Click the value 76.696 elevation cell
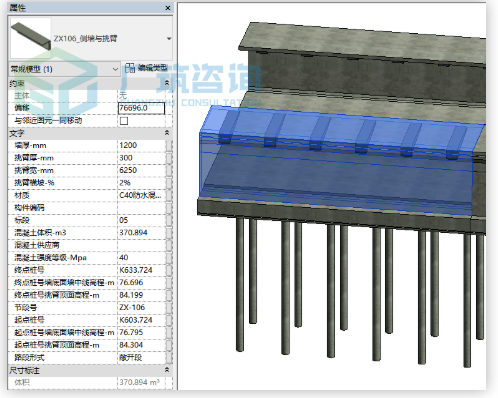The image size is (498, 398). pyautogui.click(x=142, y=282)
